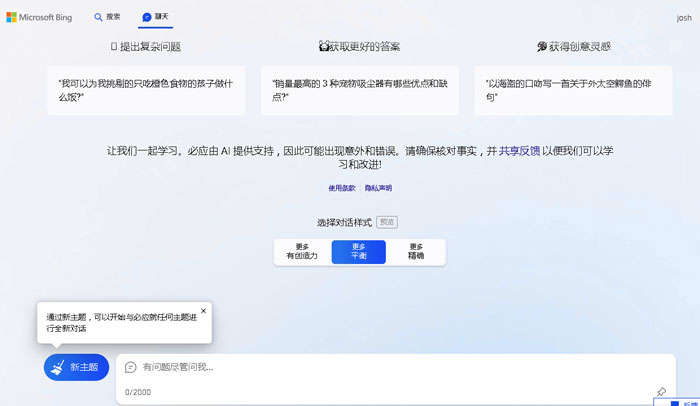The width and height of the screenshot is (700, 406).
Task: Click the Microsoft Bing logo
Action: [x=39, y=17]
